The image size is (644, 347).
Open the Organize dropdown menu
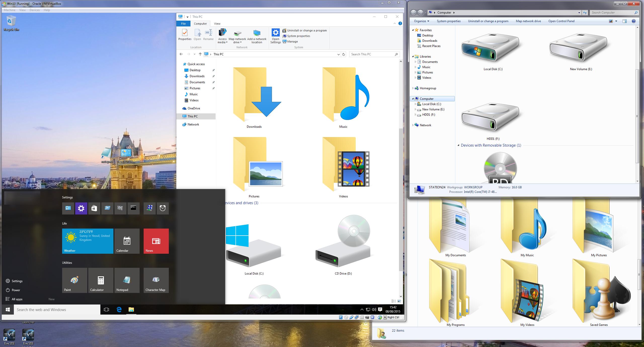421,21
